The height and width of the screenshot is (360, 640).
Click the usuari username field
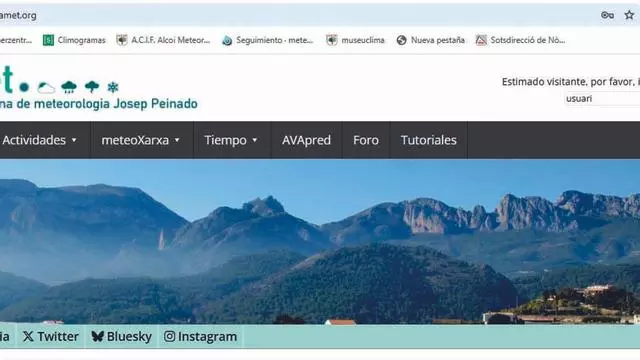pyautogui.click(x=602, y=98)
